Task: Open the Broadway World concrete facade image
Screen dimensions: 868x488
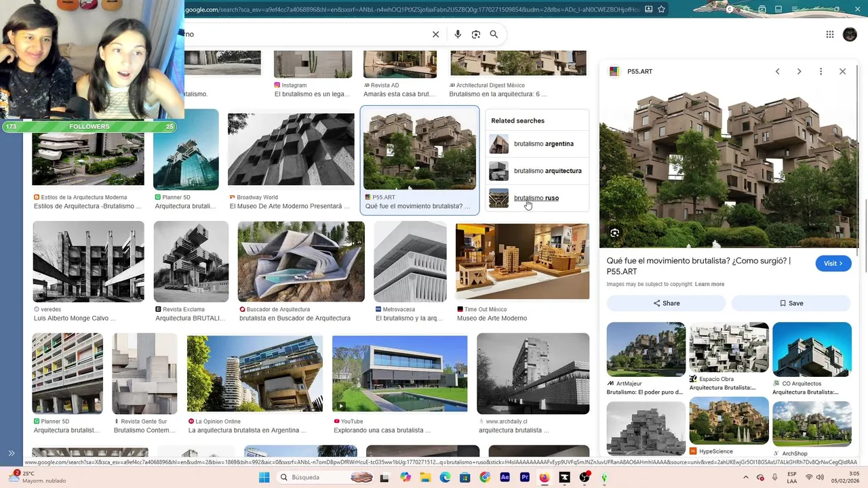Action: pyautogui.click(x=291, y=149)
